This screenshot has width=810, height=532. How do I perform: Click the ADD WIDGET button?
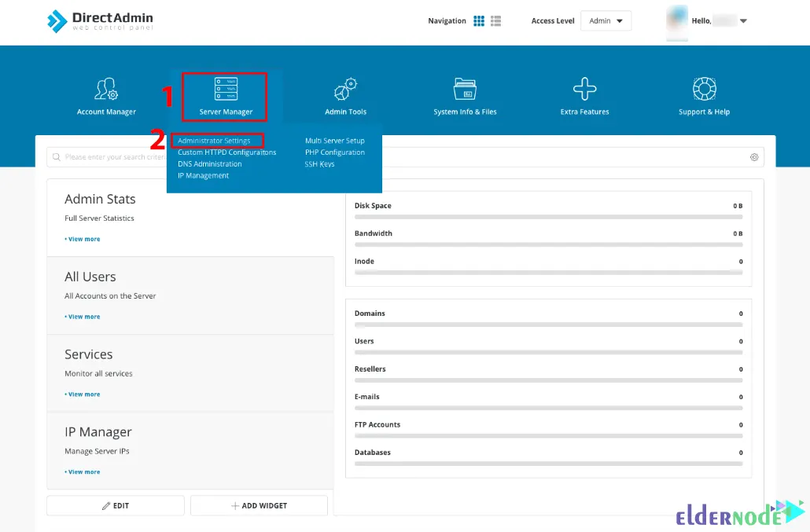coord(259,505)
